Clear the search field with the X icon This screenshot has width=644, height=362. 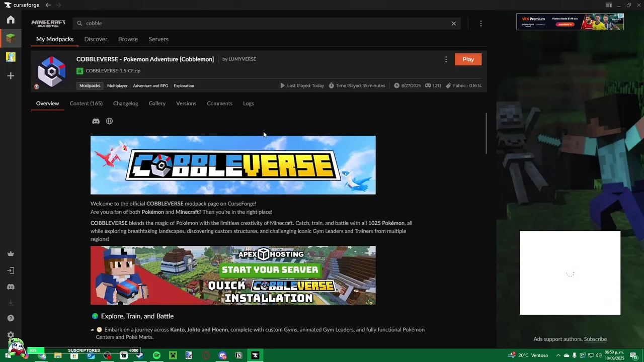pyautogui.click(x=454, y=23)
